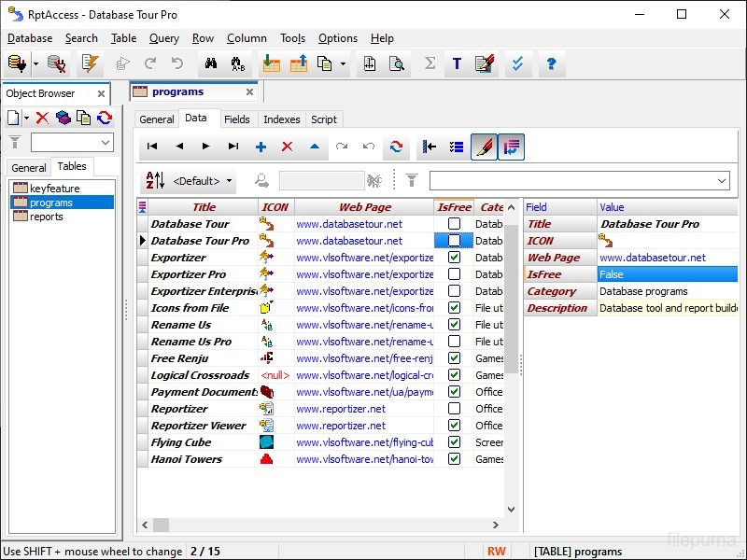Expand the filter combo box above the grid
The height and width of the screenshot is (560, 747).
click(721, 181)
